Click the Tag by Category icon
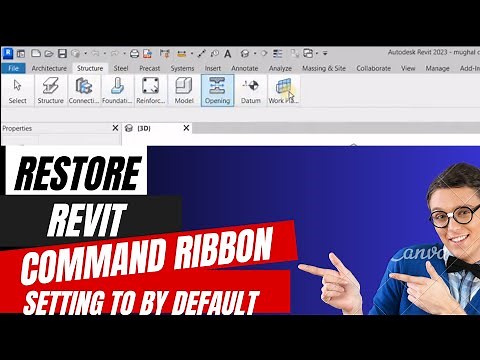This screenshot has height=360, width=480. [x=215, y=53]
